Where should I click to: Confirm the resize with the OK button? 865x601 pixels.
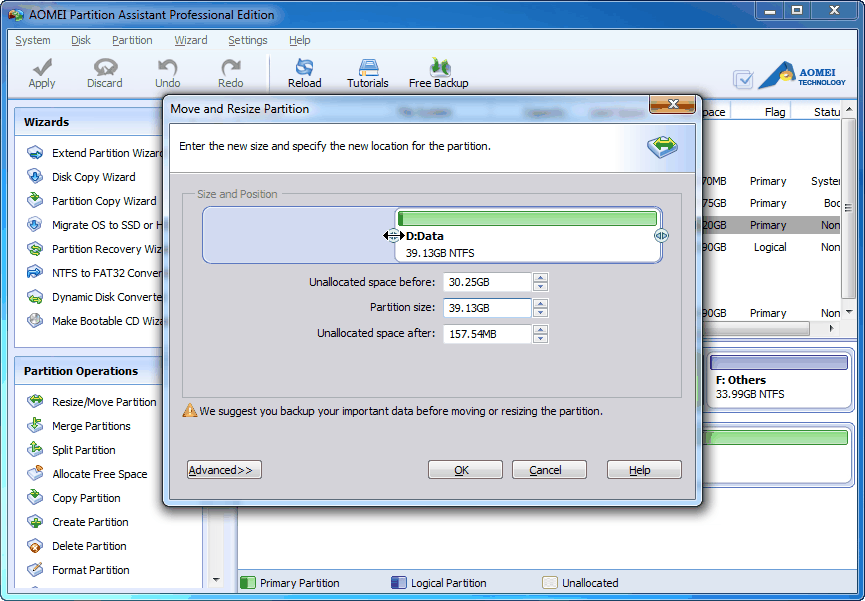(465, 470)
